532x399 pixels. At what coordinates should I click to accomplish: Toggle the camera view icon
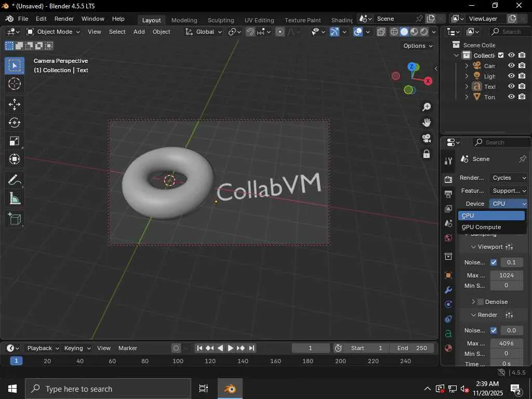[427, 138]
